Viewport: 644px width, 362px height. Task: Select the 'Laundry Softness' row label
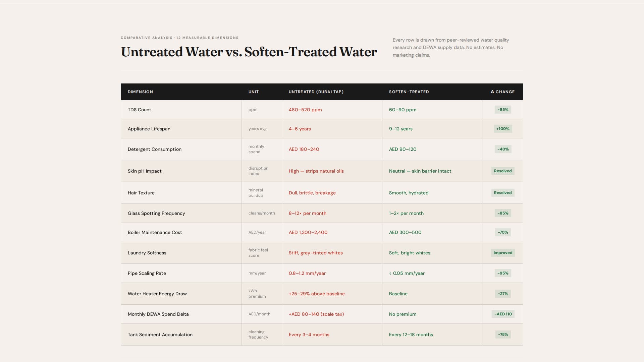[147, 253]
